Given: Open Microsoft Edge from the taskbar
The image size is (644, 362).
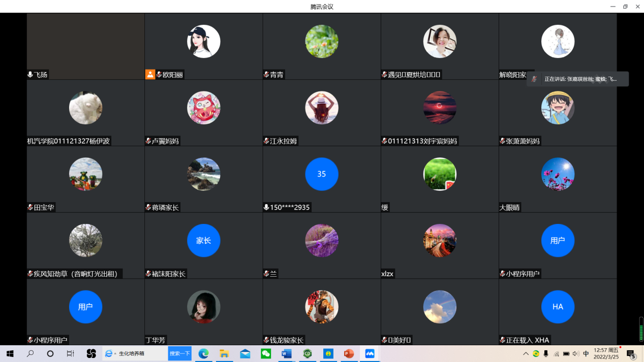Looking at the screenshot, I should [x=203, y=354].
